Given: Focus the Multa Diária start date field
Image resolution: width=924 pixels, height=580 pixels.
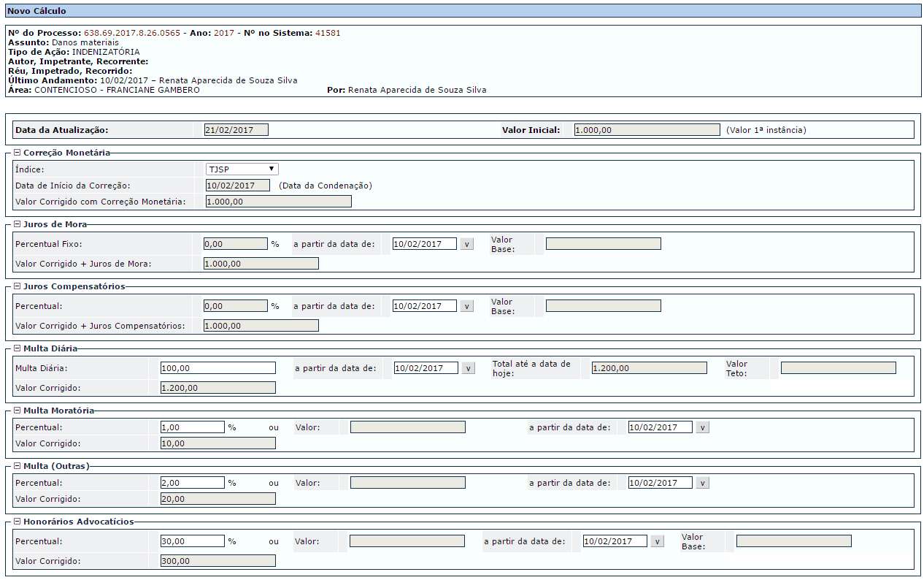Looking at the screenshot, I should [426, 368].
